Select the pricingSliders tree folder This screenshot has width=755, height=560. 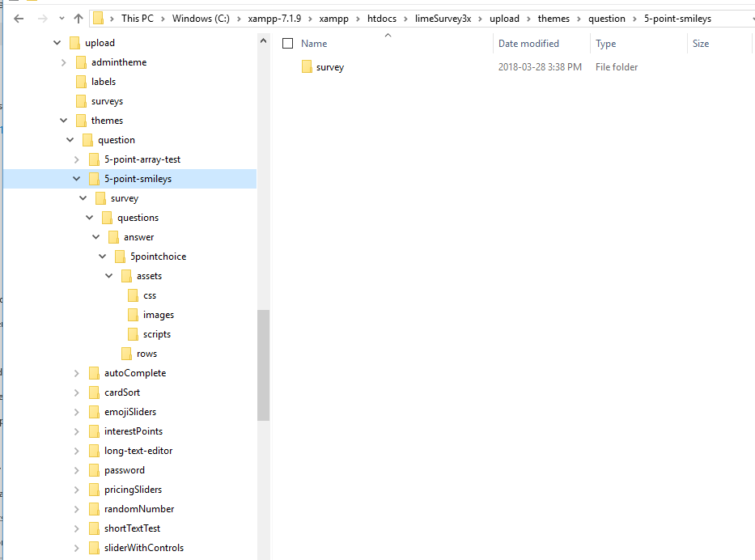[x=133, y=490]
